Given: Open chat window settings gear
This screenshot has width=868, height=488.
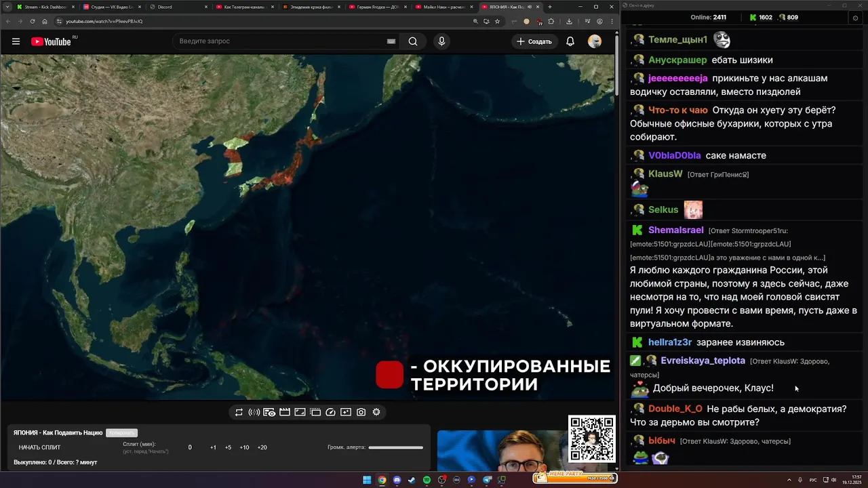Looking at the screenshot, I should [x=855, y=18].
